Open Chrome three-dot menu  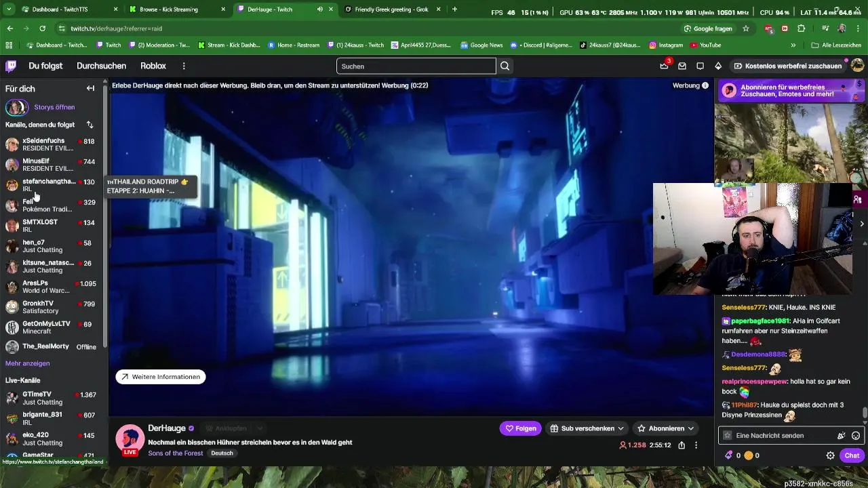[859, 28]
